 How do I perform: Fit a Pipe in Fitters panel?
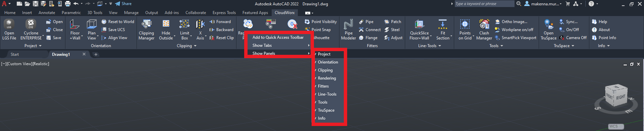(366, 22)
